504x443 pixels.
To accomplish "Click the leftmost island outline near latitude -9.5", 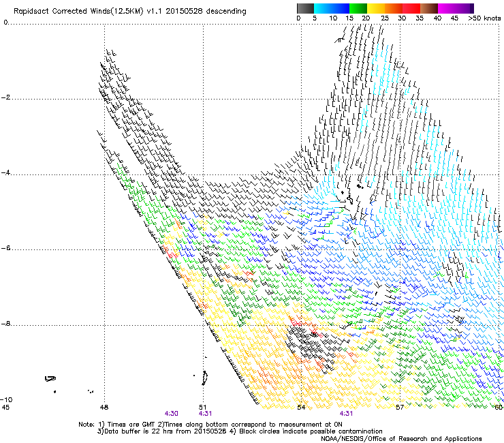I will 50,378.
